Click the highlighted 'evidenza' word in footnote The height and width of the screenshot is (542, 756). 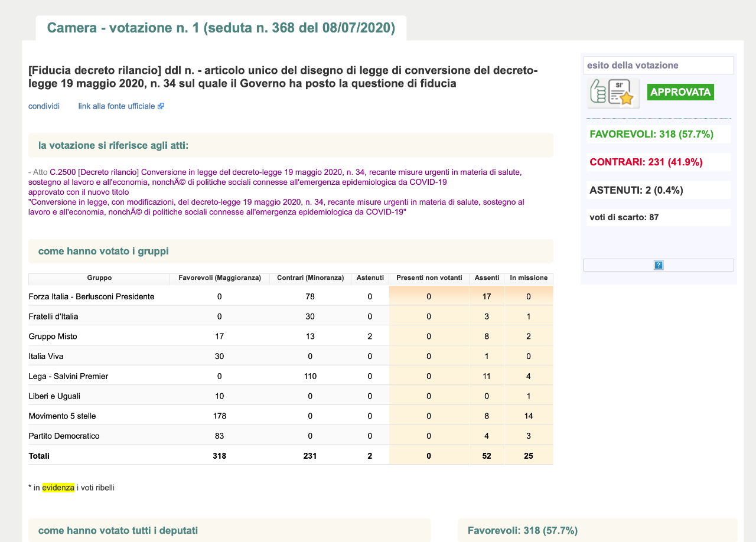[x=58, y=488]
